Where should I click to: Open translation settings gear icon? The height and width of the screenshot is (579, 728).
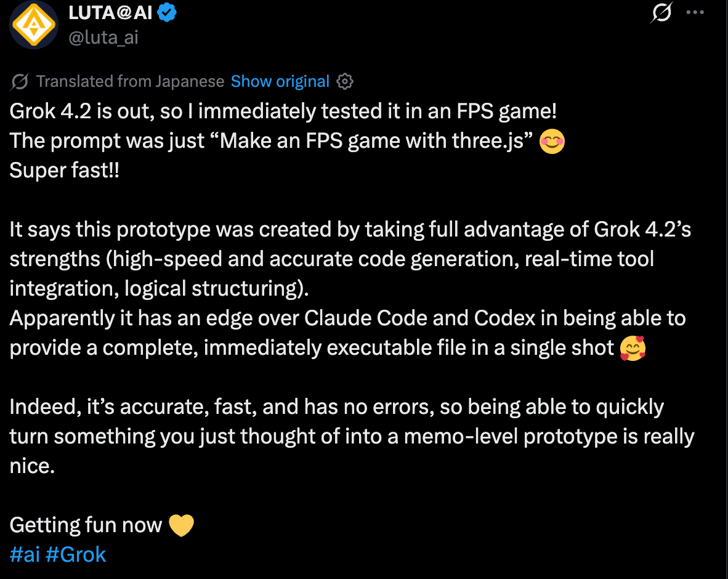(x=346, y=81)
